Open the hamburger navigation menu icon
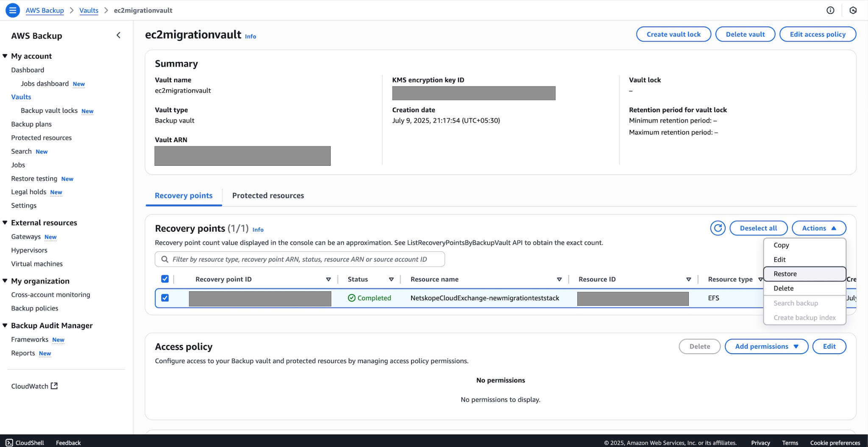Screen dimensions: 868x447 click(x=13, y=10)
